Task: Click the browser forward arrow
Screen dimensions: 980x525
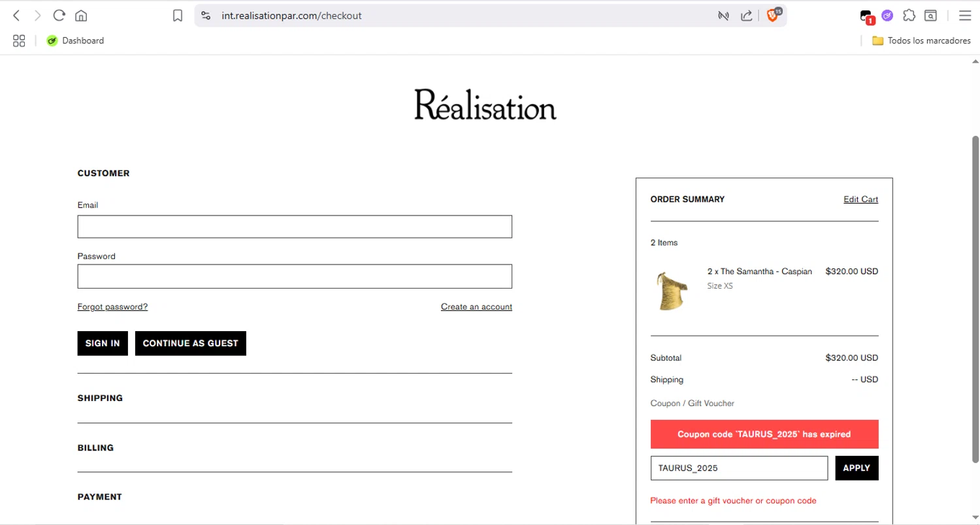Action: (x=37, y=16)
